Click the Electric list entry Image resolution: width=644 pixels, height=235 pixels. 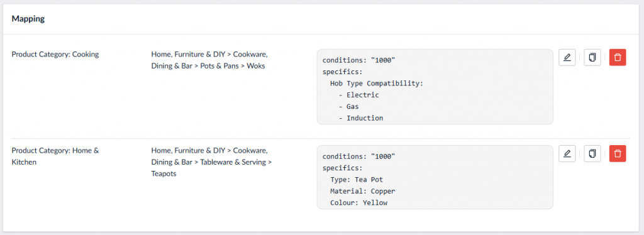(358, 95)
